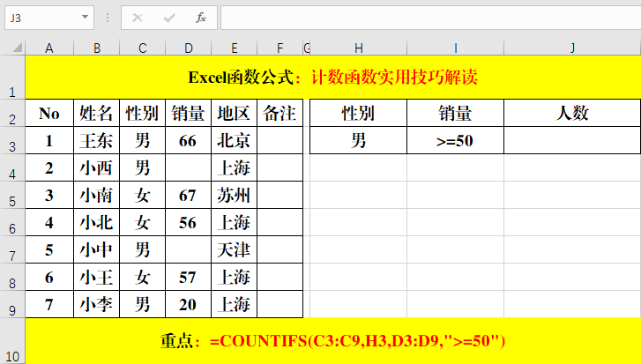The image size is (641, 364).
Task: Click the '>=50' criteria cell
Action: coord(456,140)
